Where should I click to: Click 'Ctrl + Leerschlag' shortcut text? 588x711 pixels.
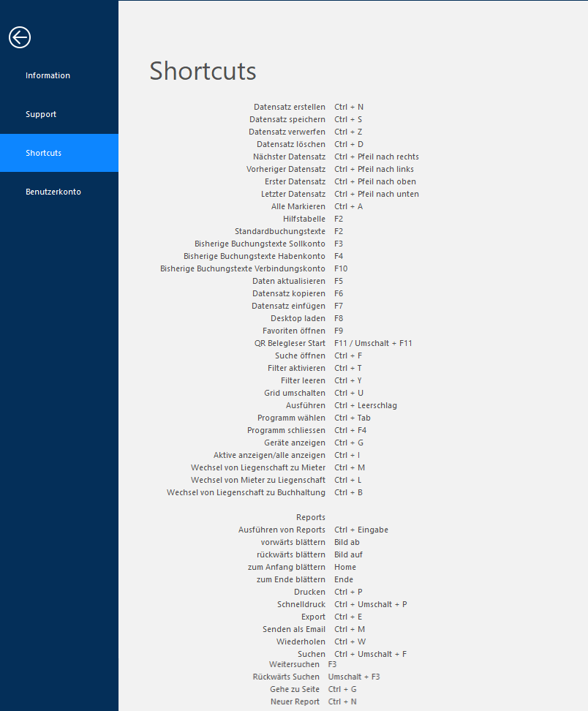(x=366, y=405)
